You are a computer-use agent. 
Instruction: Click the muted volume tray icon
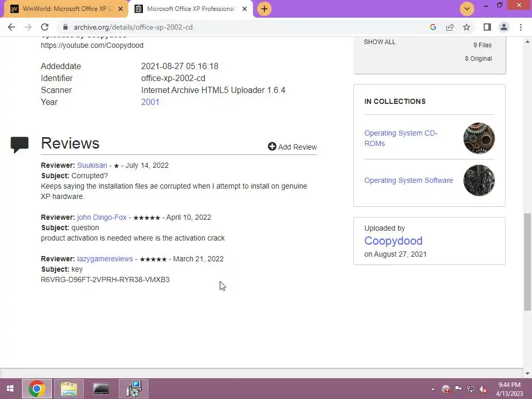tap(483, 389)
